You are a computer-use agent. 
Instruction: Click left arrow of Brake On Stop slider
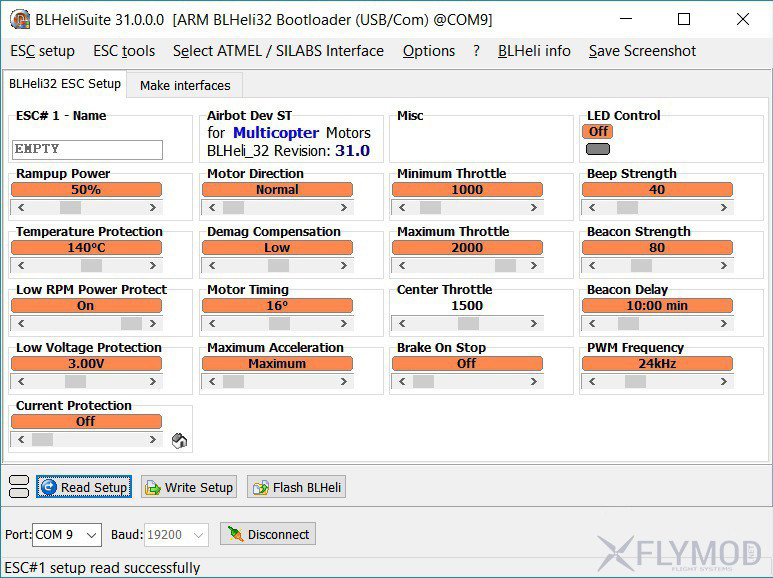402,381
